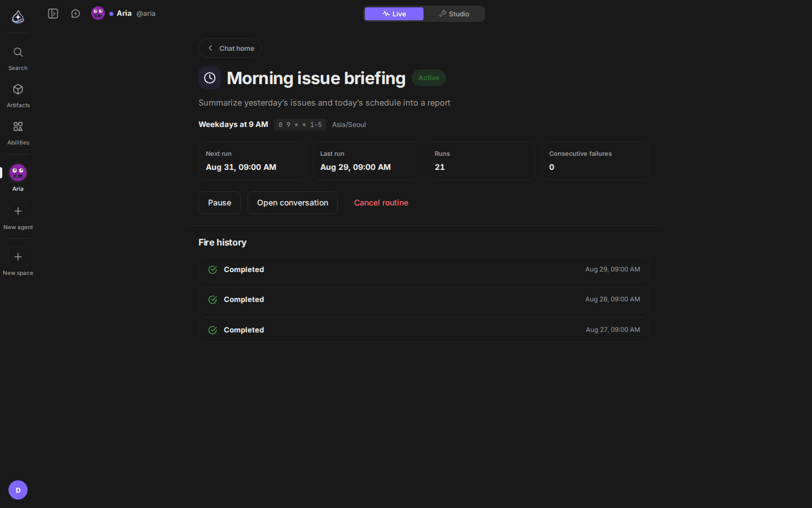The image size is (812, 508).
Task: Click Aria's avatar in the header
Action: (98, 13)
